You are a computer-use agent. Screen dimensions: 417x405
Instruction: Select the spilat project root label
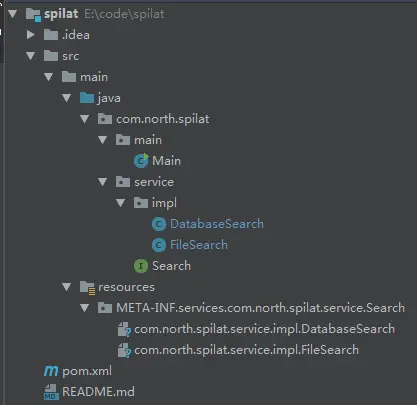pyautogui.click(x=61, y=14)
